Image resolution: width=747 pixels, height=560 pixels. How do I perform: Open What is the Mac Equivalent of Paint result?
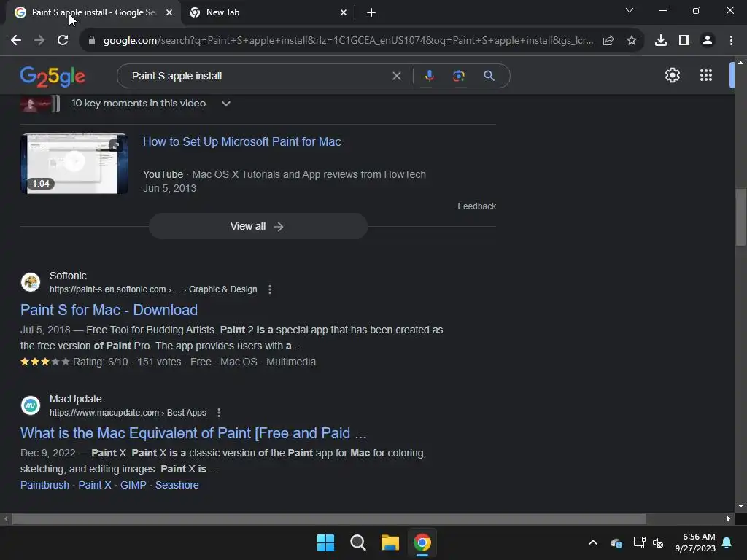pos(193,433)
